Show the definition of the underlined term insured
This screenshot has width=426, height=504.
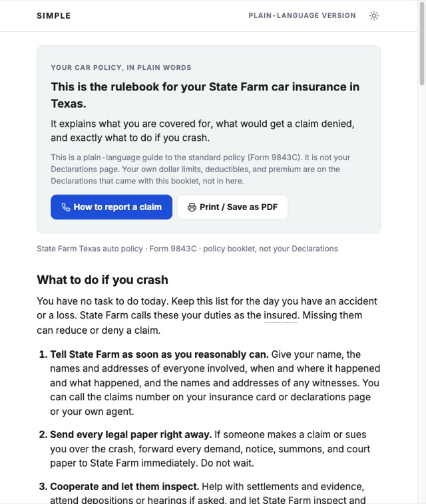click(281, 315)
